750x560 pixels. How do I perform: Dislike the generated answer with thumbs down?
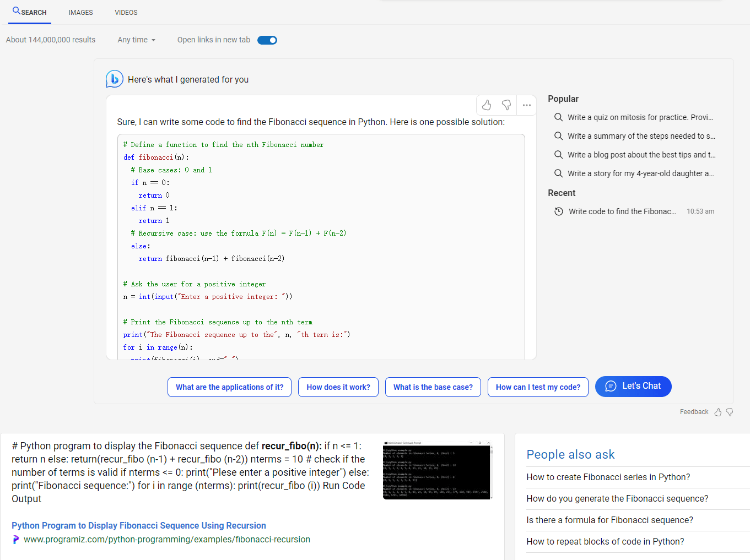click(x=506, y=105)
